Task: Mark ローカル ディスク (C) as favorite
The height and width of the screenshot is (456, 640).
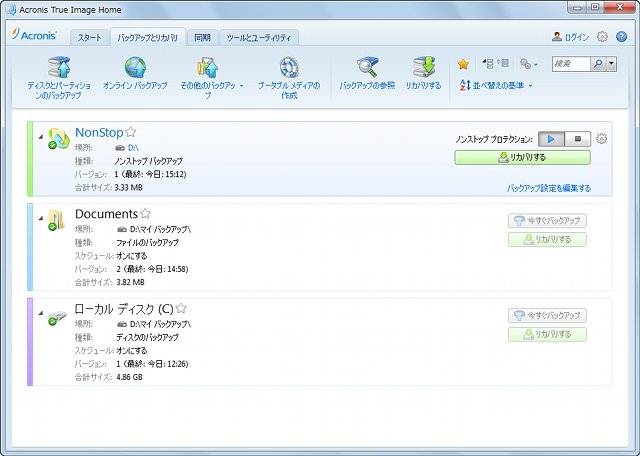Action: [x=181, y=308]
